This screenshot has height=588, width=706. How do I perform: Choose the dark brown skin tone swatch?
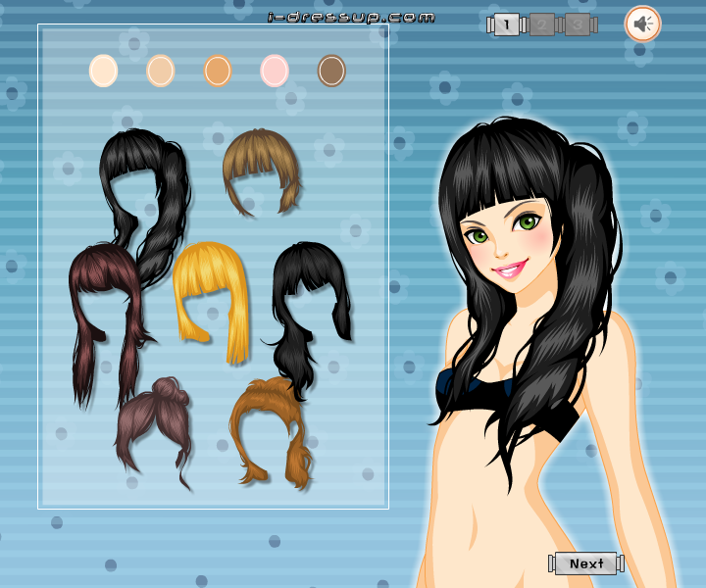point(331,71)
